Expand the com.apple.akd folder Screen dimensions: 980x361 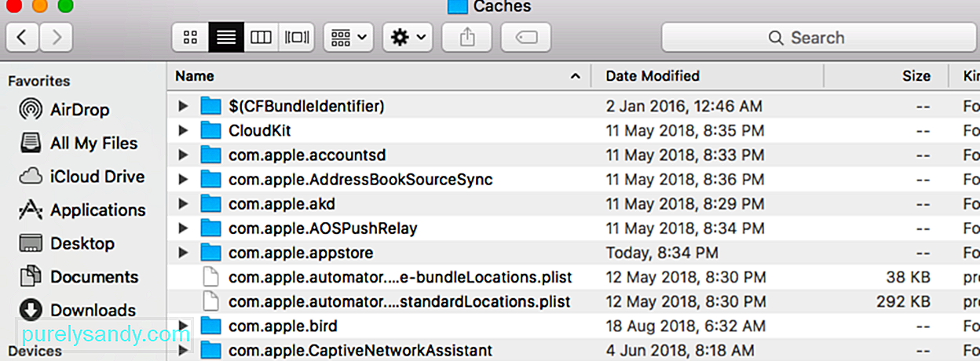184,204
